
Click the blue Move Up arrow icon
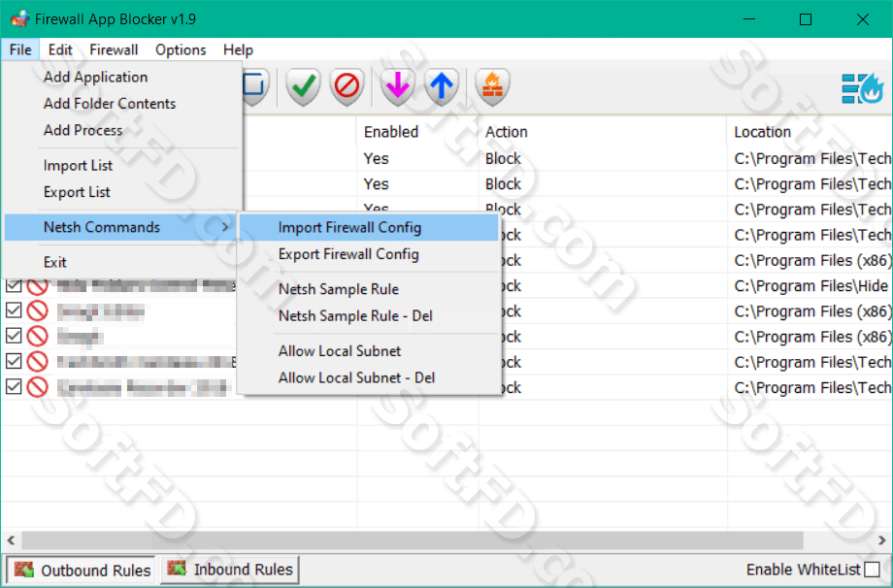click(x=442, y=86)
